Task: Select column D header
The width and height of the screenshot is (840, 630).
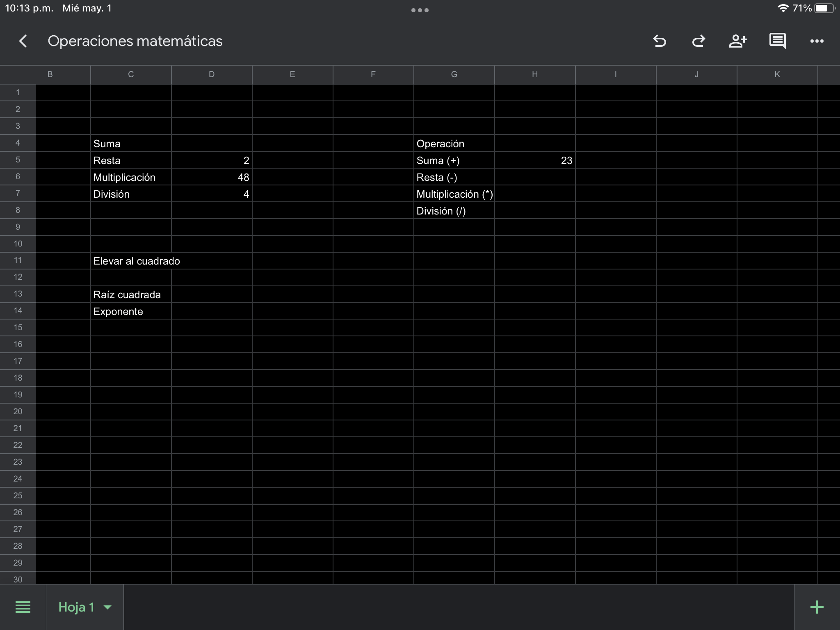Action: (212, 74)
